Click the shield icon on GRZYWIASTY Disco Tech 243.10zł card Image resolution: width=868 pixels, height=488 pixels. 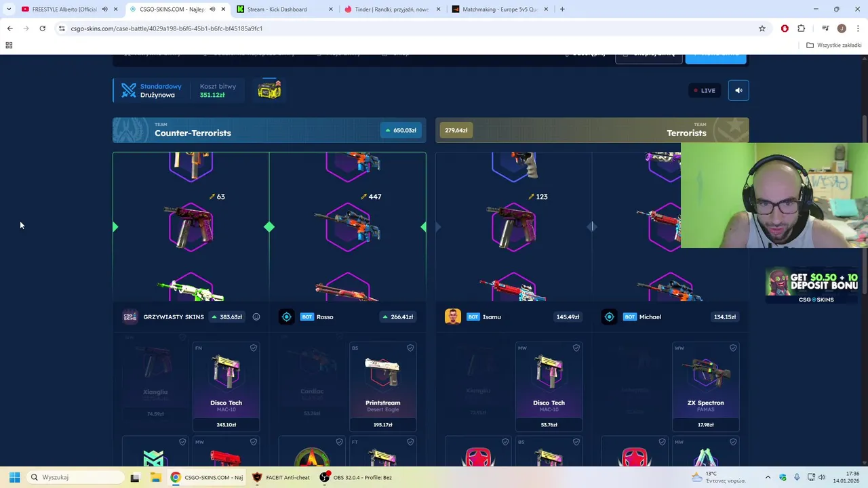coord(253,348)
